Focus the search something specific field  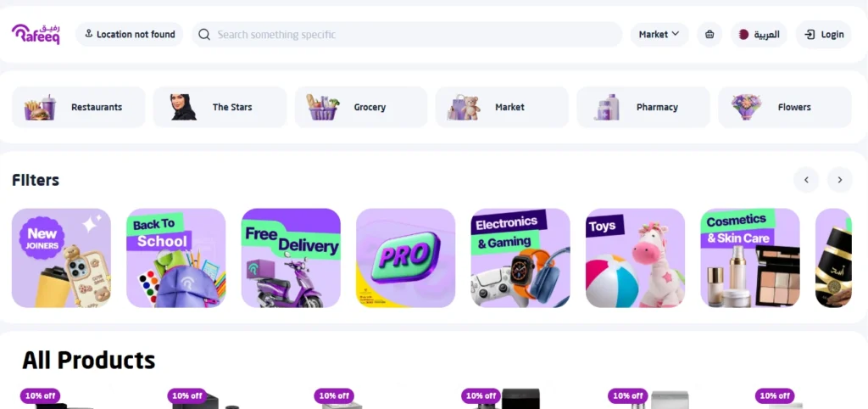[x=407, y=34]
